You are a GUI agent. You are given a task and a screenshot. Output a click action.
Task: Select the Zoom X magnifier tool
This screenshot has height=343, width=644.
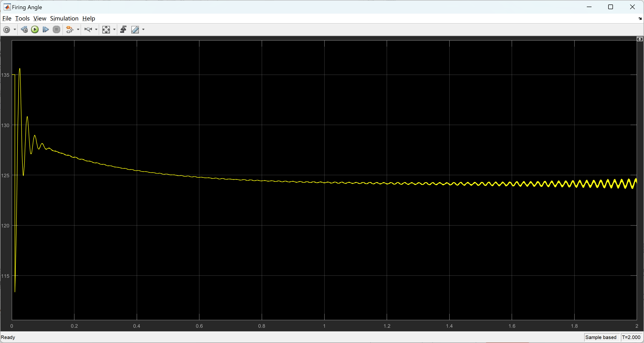point(88,30)
